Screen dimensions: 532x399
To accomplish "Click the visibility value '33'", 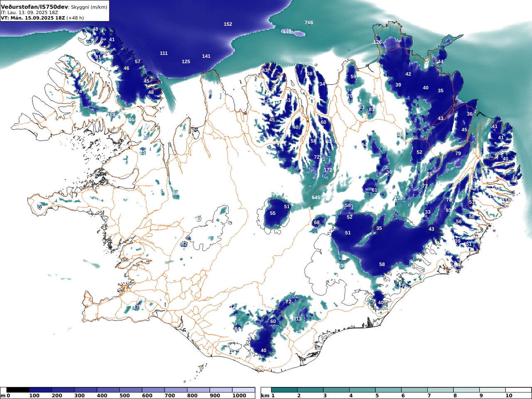I will (428, 212).
